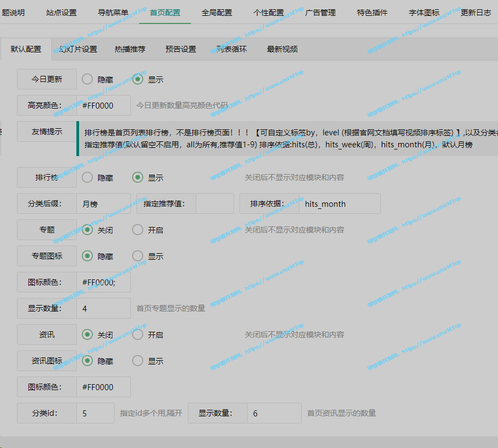Set 资讯图标 to 显示
This screenshot has width=498, height=448.
point(137,361)
